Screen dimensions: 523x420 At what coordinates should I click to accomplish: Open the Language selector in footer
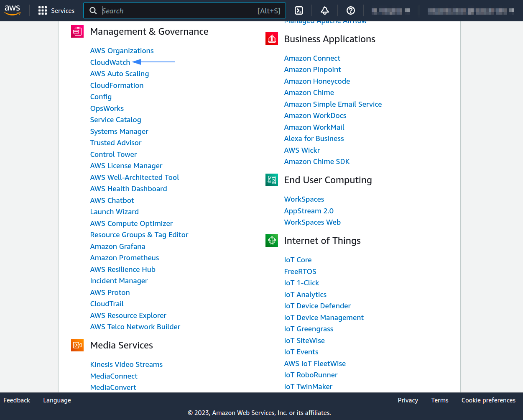[57, 400]
